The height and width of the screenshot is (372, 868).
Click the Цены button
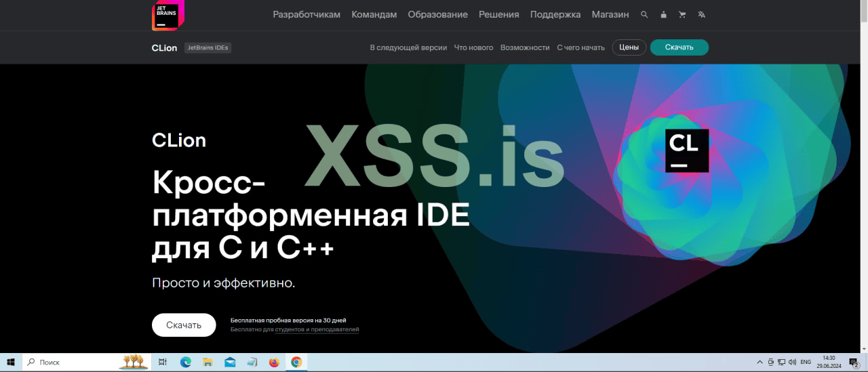click(629, 47)
